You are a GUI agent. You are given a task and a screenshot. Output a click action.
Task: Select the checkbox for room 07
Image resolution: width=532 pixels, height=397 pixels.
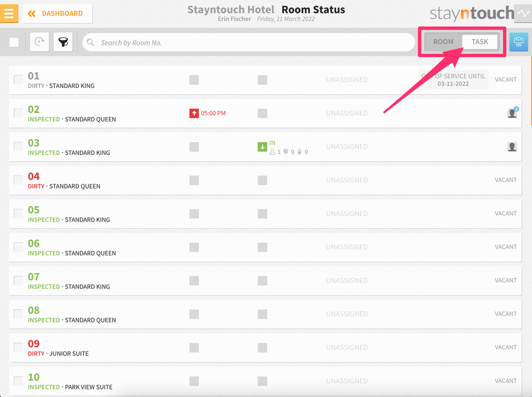[19, 281]
